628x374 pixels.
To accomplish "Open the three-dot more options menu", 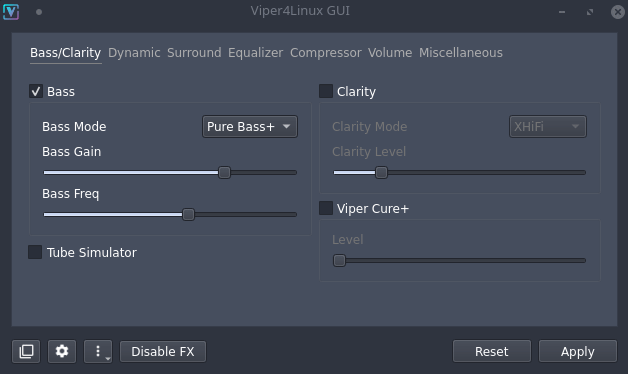I will coord(98,352).
